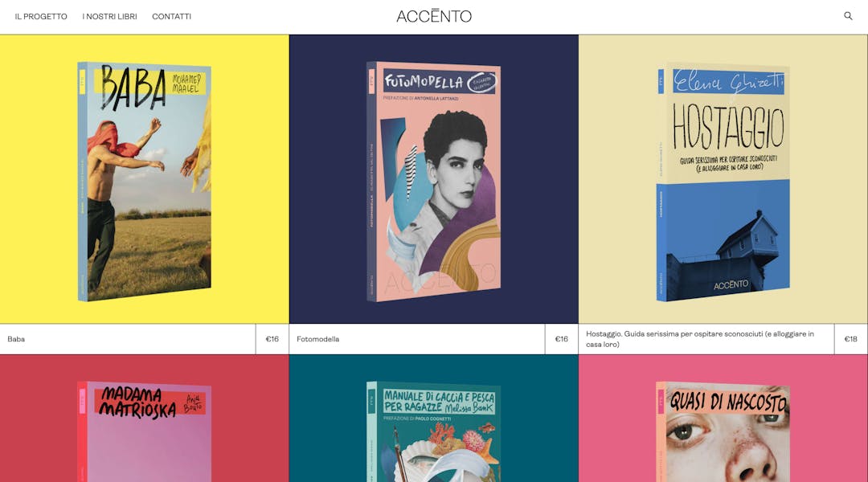Click the ACCENTO logo in header
Image resolution: width=868 pixels, height=482 pixels.
click(x=434, y=16)
